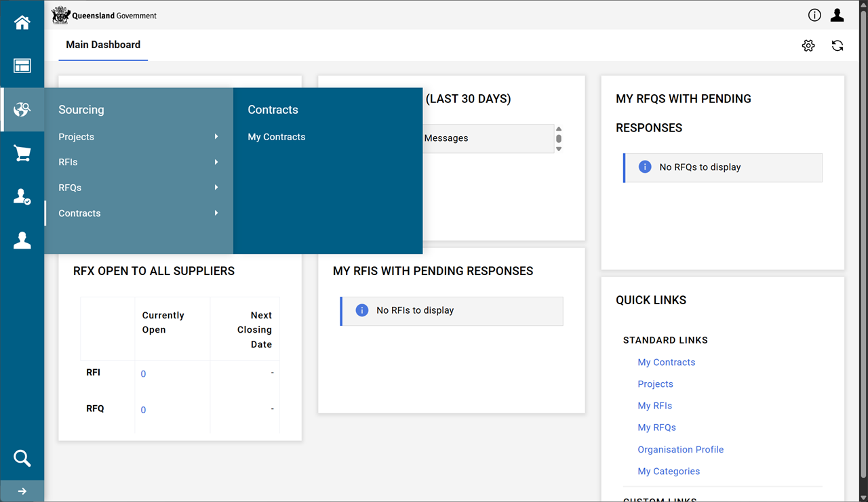The width and height of the screenshot is (868, 502).
Task: Click the search magnifier icon in sidebar
Action: pyautogui.click(x=22, y=459)
